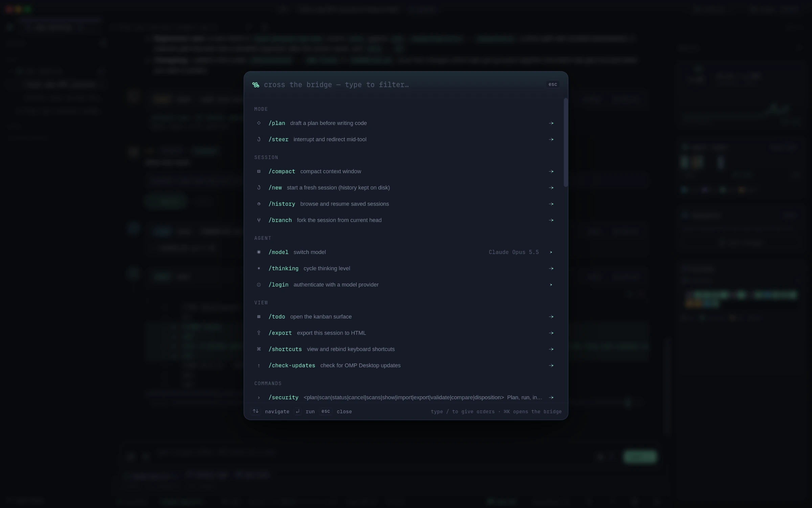Choose 'check for OMP Desktop updates'
The height and width of the screenshot is (508, 812).
click(360, 365)
